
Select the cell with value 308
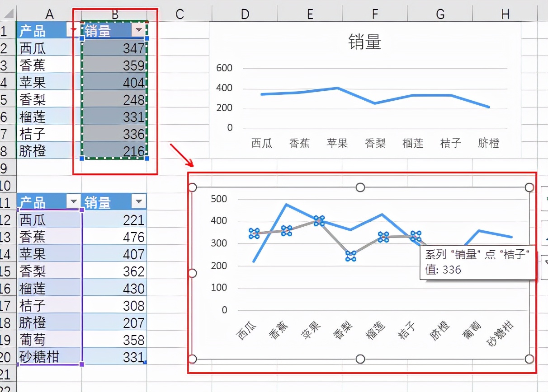tap(114, 305)
